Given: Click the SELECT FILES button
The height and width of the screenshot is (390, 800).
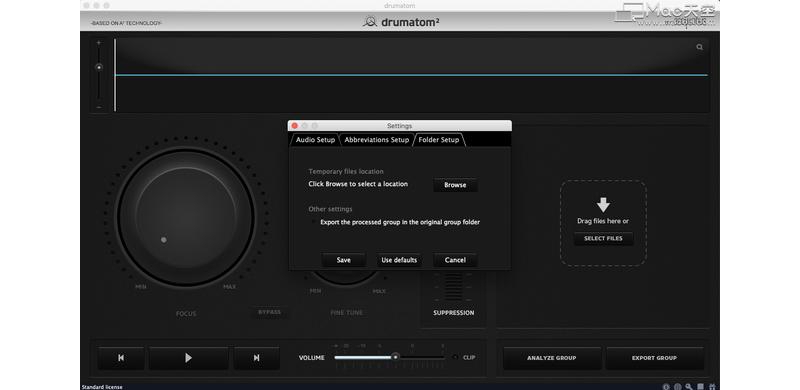Looking at the screenshot, I should pyautogui.click(x=603, y=238).
